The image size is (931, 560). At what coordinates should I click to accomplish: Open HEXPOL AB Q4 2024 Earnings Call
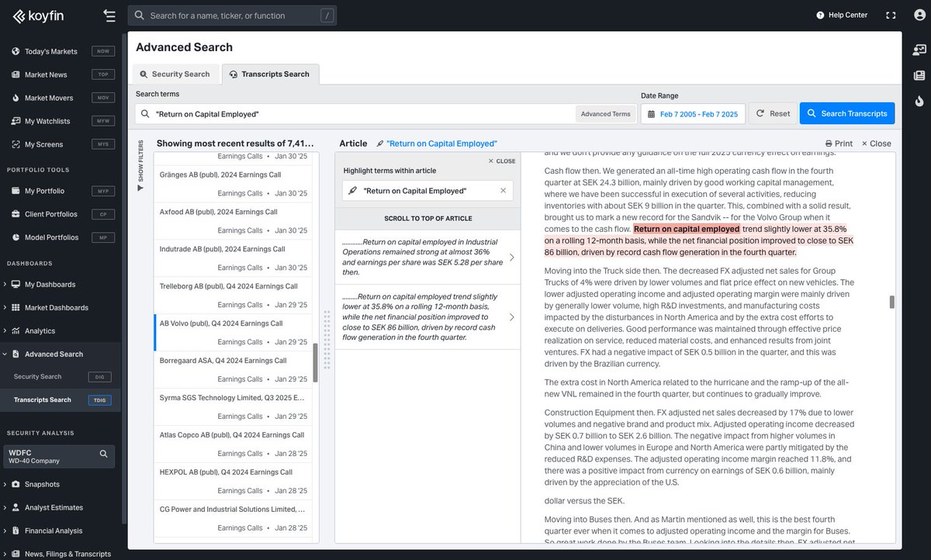[x=234, y=482]
